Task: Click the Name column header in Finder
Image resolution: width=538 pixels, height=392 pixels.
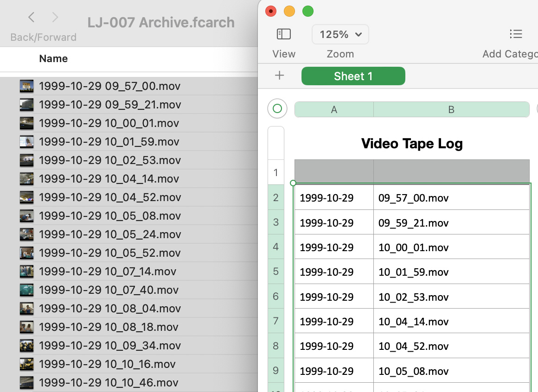Action: click(53, 58)
